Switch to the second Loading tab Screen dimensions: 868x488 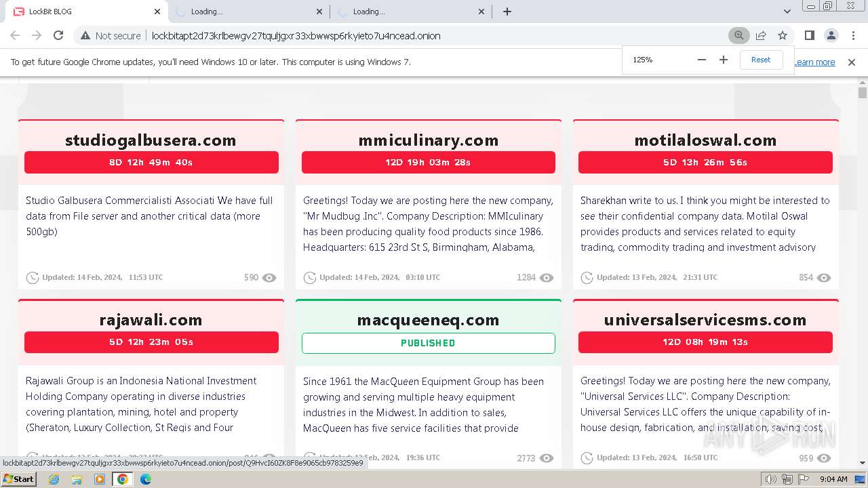[248, 12]
